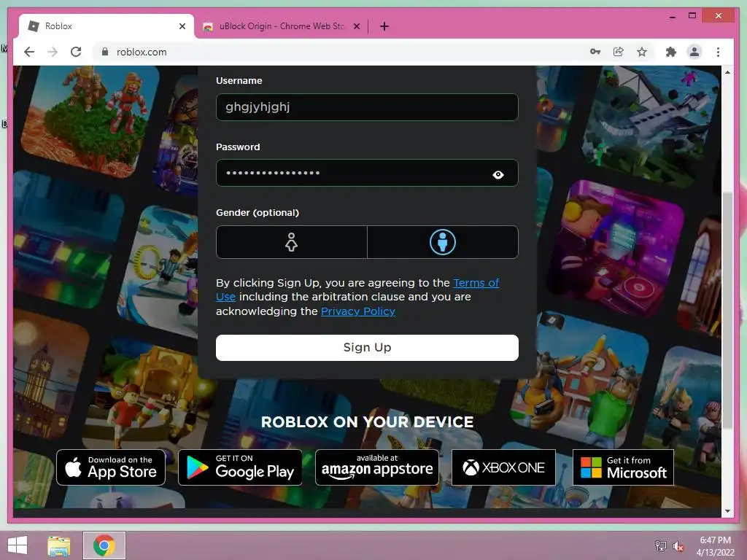Image resolution: width=747 pixels, height=560 pixels.
Task: Share this page using share icon
Action: tap(619, 52)
